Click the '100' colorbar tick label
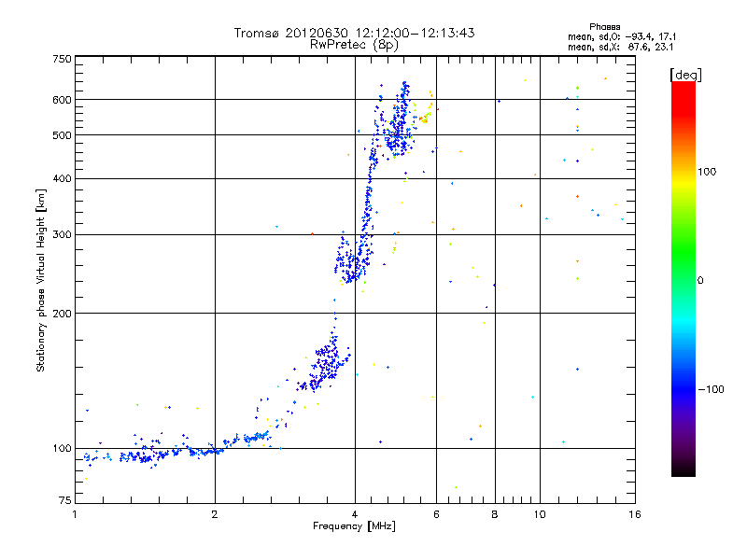747x560 pixels. (x=707, y=172)
